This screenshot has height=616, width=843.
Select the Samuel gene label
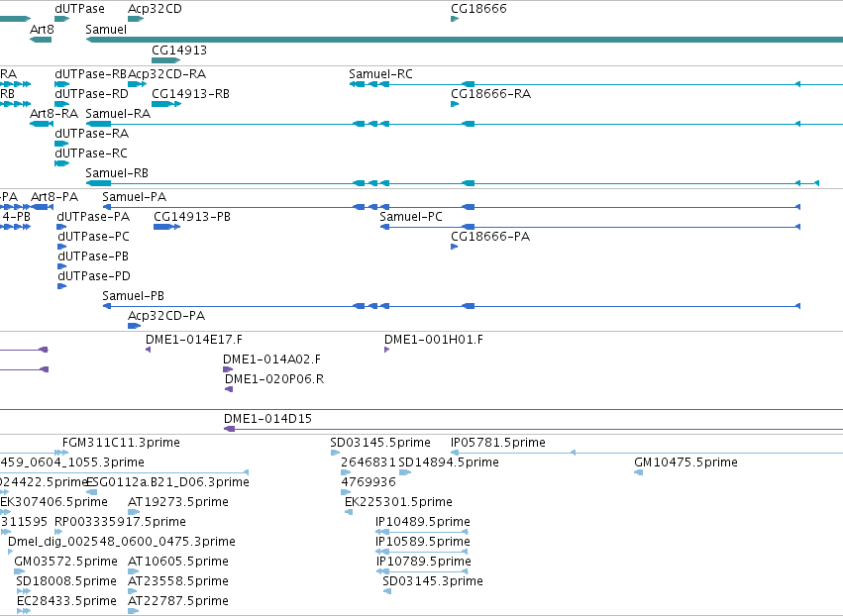106,29
